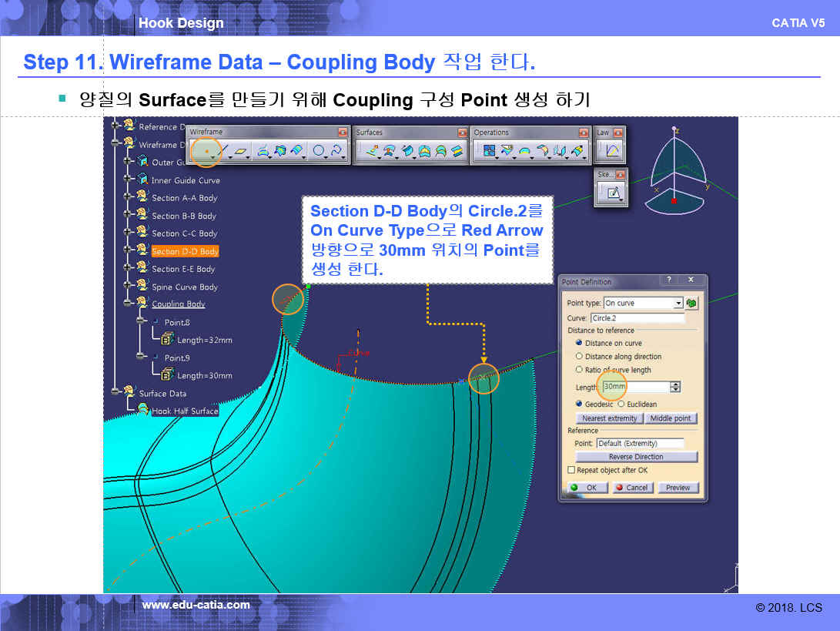Image resolution: width=840 pixels, height=631 pixels.
Task: Click the first icon in the Surfaces toolbar
Action: tap(371, 151)
